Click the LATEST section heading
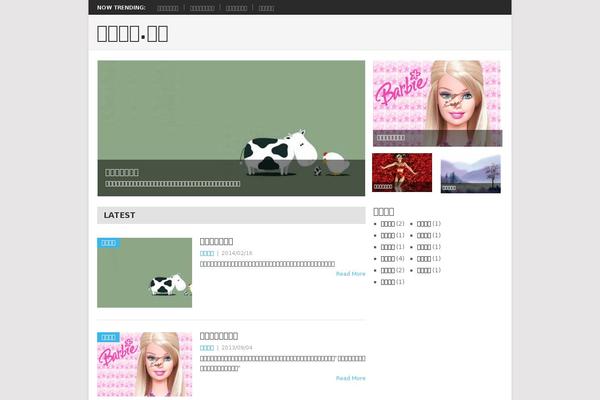The image size is (600, 400). pyautogui.click(x=119, y=216)
